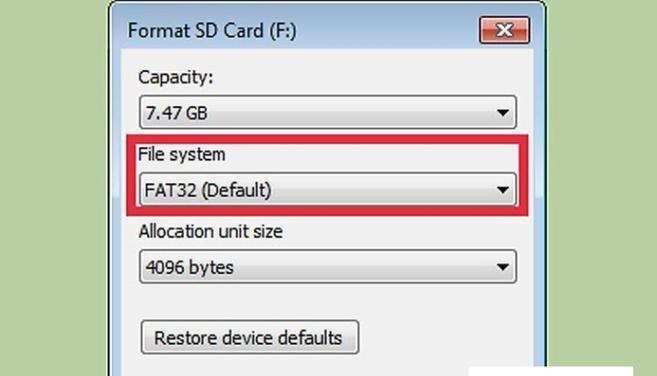Select the FAT32 (Default) value text
The width and height of the screenshot is (657, 376).
208,190
